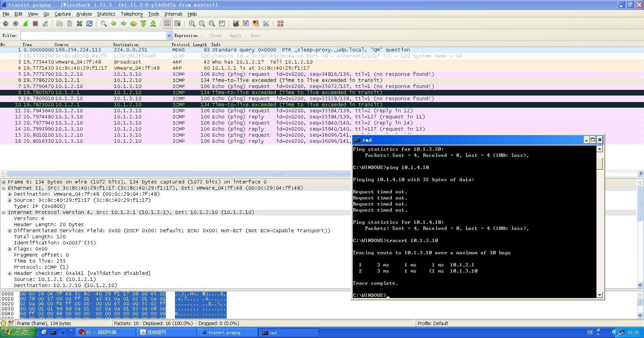The height and width of the screenshot is (338, 644).
Task: Sort by the Protocol column header
Action: (181, 45)
